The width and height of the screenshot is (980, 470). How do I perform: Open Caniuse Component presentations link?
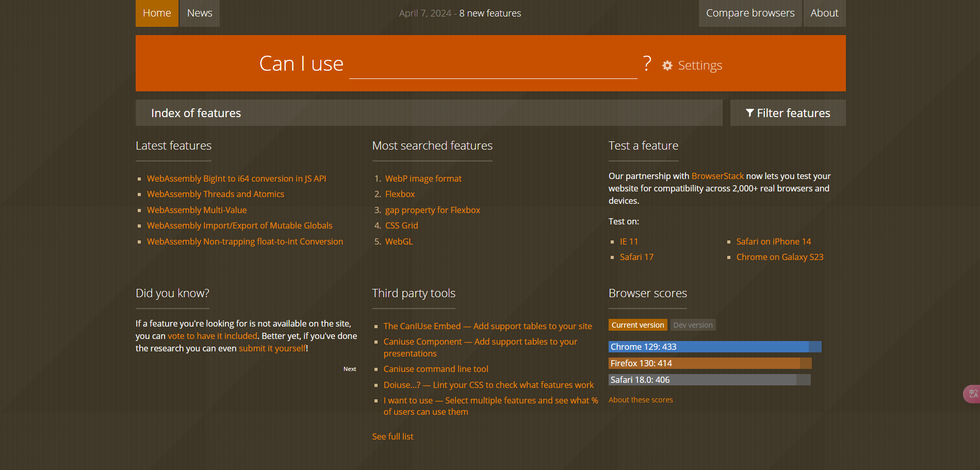coord(480,347)
